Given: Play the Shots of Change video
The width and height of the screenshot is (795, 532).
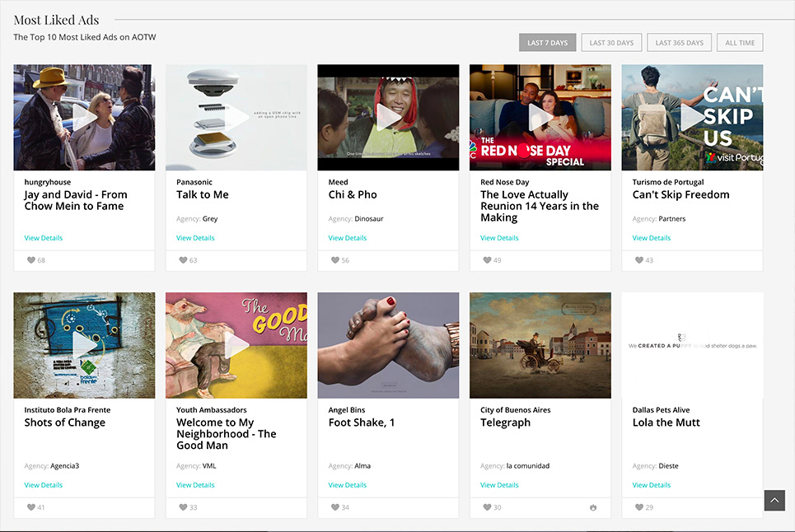Looking at the screenshot, I should (84, 346).
